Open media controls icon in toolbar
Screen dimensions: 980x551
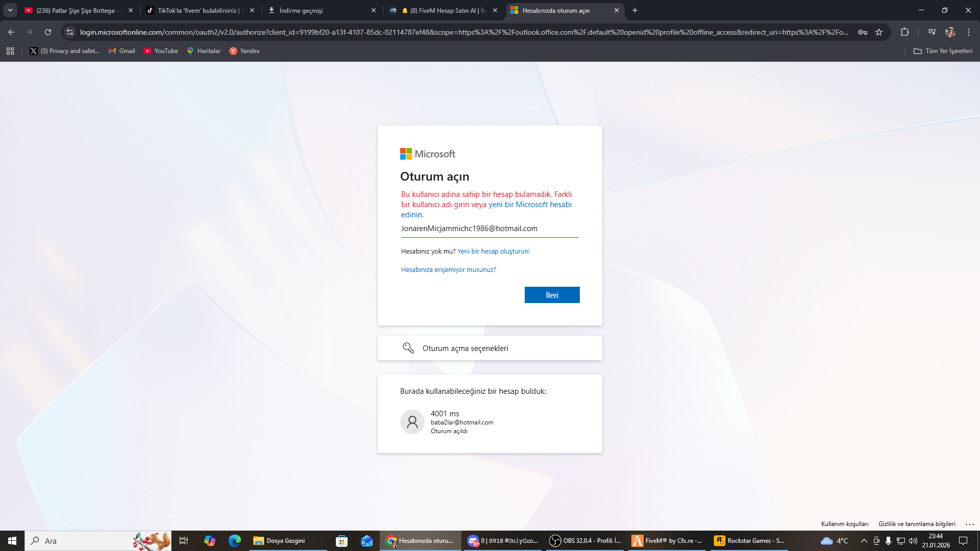(x=932, y=32)
